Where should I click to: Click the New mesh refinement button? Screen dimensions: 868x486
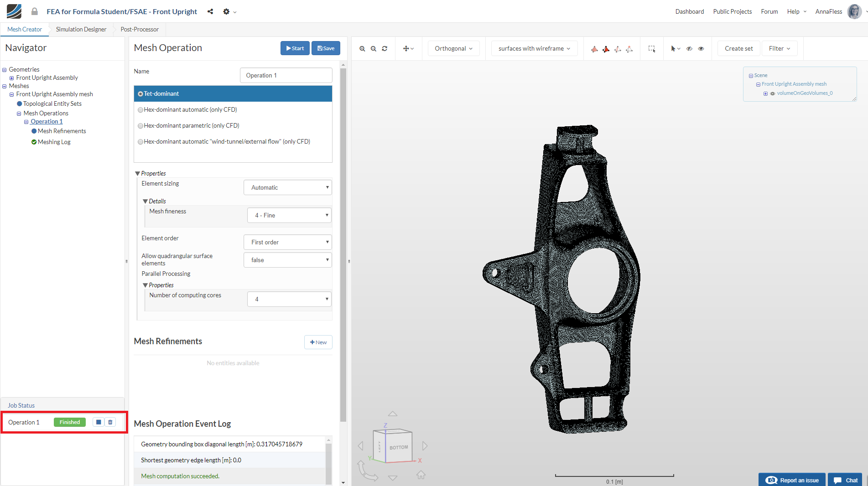(x=318, y=342)
